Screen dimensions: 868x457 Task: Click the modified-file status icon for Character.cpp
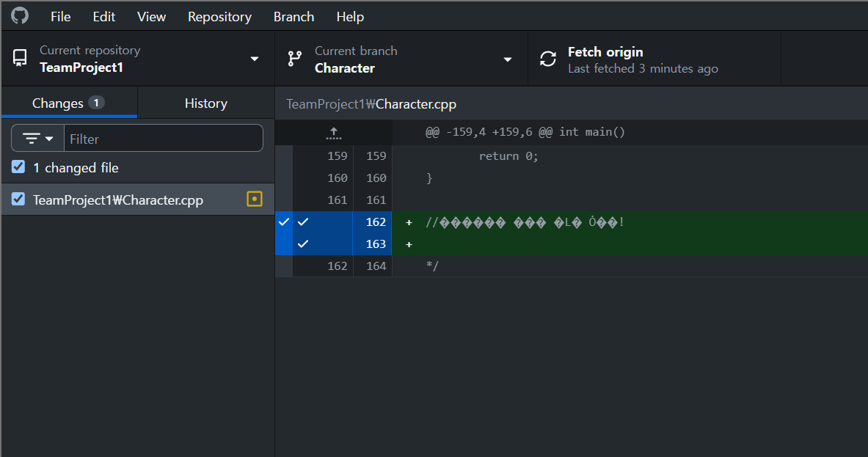coord(254,200)
